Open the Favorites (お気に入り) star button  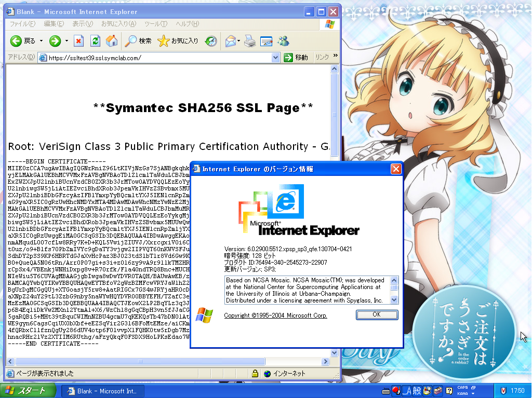tap(178, 41)
